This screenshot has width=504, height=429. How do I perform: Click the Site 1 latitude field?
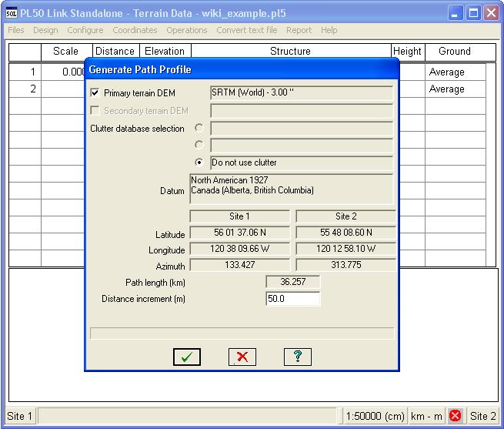(239, 233)
